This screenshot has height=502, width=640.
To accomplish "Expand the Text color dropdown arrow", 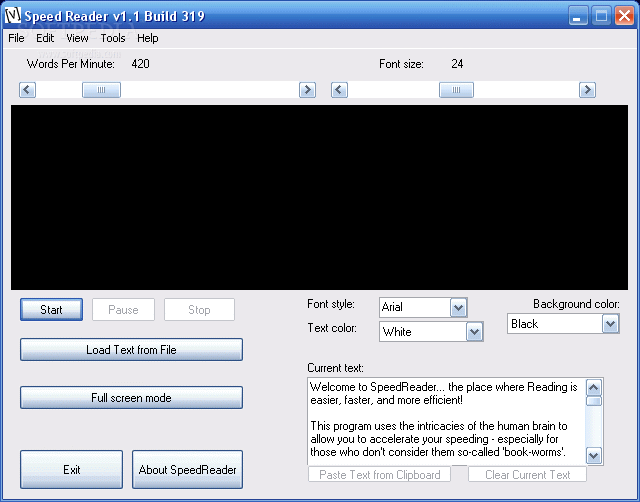I will click(474, 332).
